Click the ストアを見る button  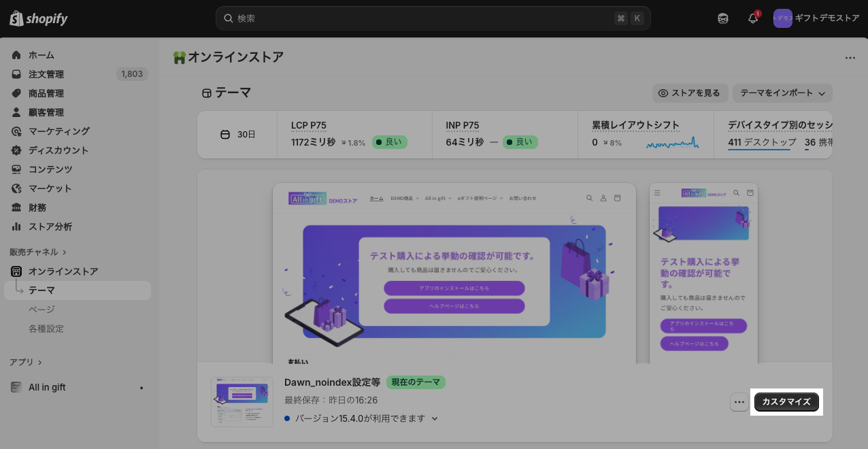[690, 93]
